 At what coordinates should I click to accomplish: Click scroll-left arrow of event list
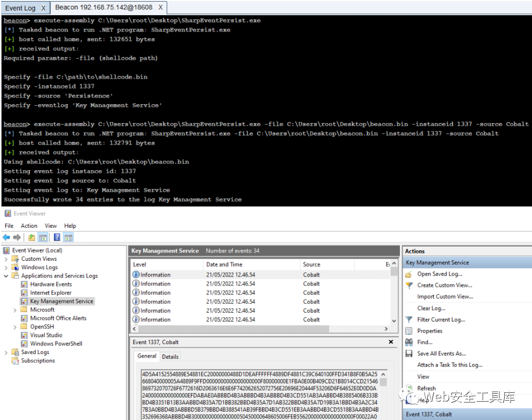(134, 329)
